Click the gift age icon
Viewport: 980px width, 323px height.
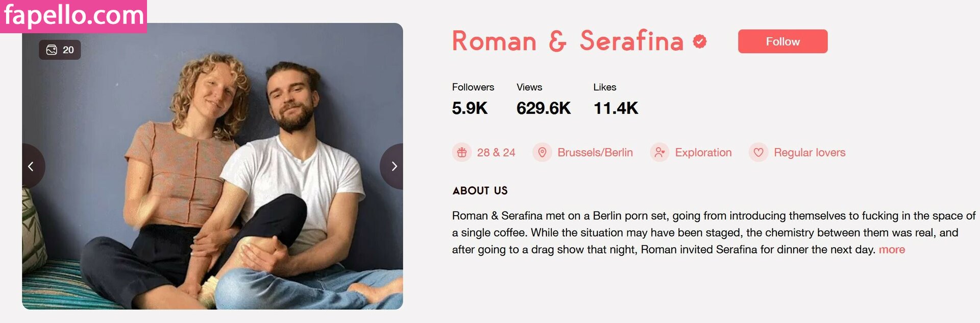click(x=462, y=152)
